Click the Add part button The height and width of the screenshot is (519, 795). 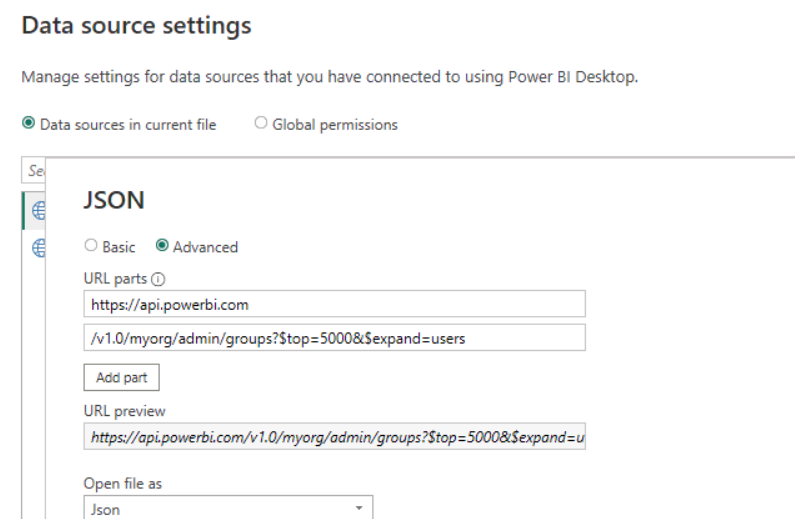121,377
